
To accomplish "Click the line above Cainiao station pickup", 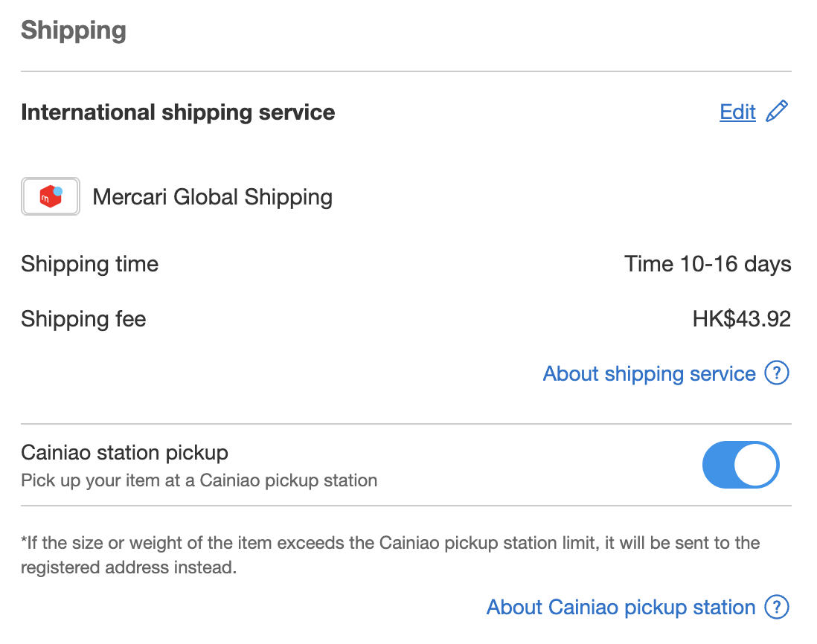I will click(x=406, y=424).
